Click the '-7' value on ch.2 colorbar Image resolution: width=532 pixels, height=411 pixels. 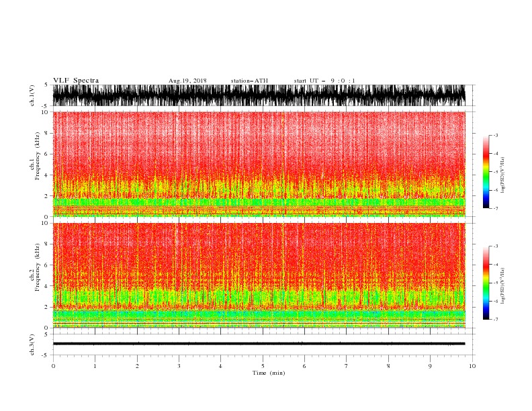pyautogui.click(x=496, y=319)
